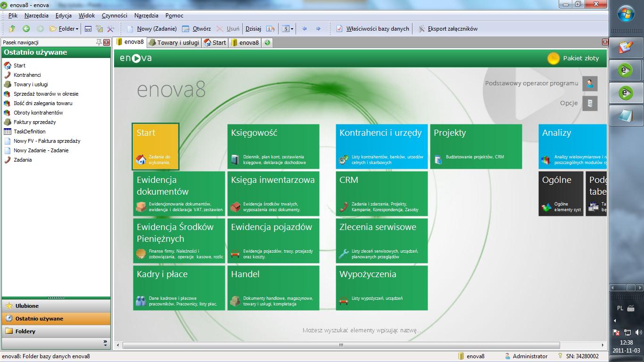Open the Widok menu

tap(87, 16)
